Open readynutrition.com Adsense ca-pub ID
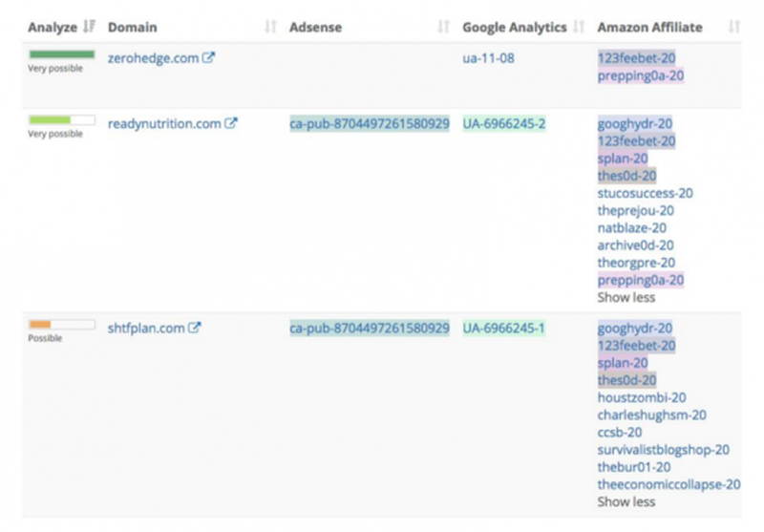Viewport: 764px width, 532px height. click(x=370, y=124)
